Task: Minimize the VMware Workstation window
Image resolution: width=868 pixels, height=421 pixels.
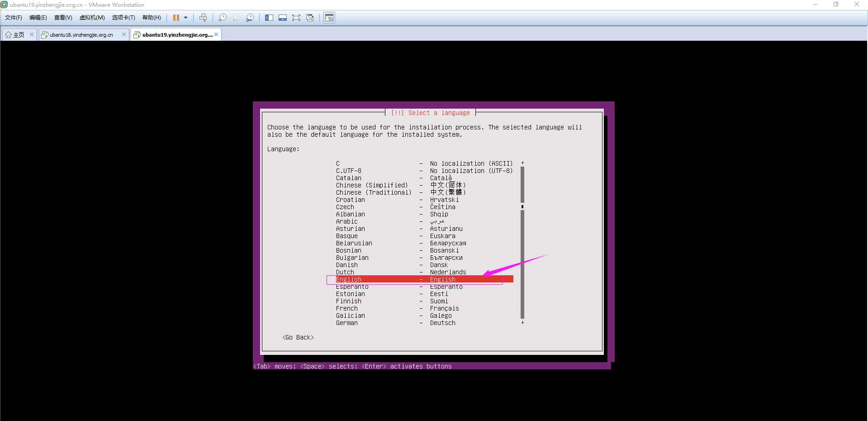Action: click(816, 5)
